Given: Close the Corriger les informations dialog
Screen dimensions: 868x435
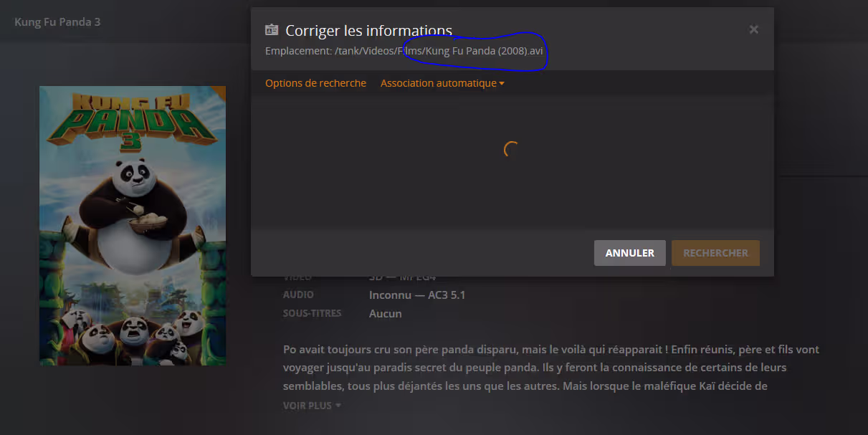Looking at the screenshot, I should click(753, 29).
